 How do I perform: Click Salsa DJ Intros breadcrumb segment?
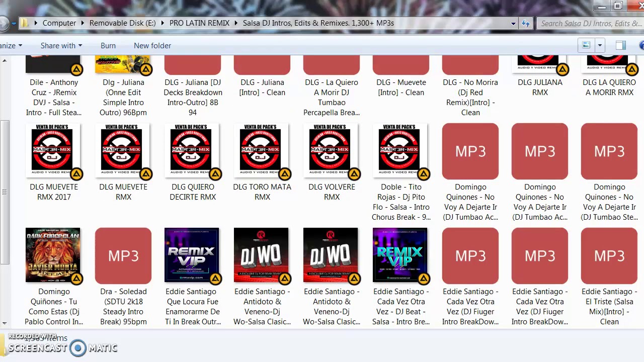coord(318,23)
